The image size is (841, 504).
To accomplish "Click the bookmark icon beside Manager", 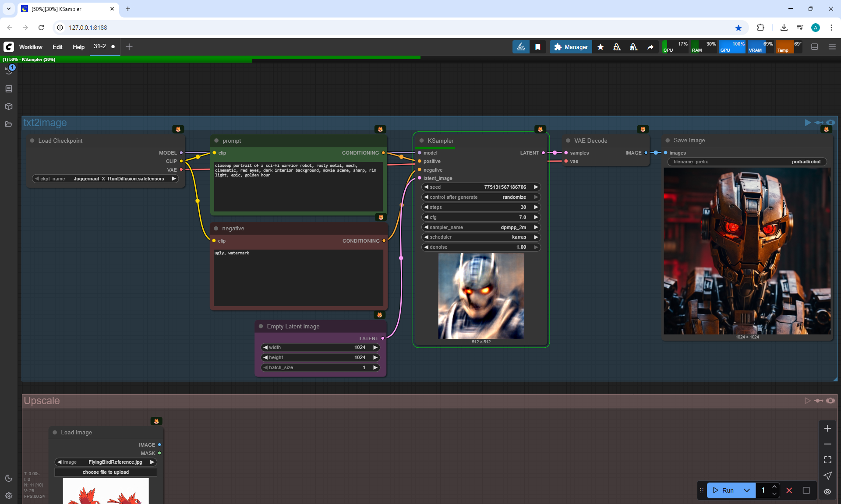I will [538, 47].
